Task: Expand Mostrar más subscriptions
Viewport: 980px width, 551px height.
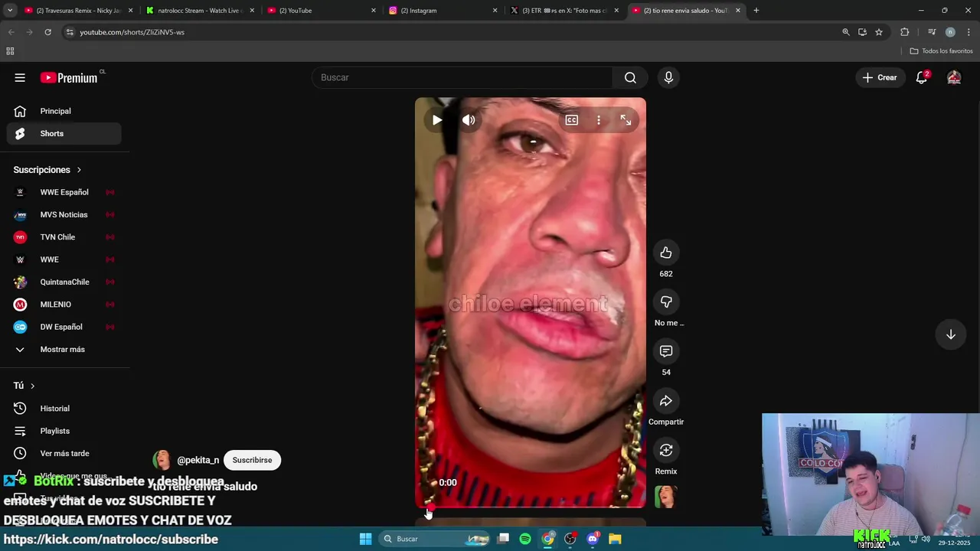Action: [64, 349]
